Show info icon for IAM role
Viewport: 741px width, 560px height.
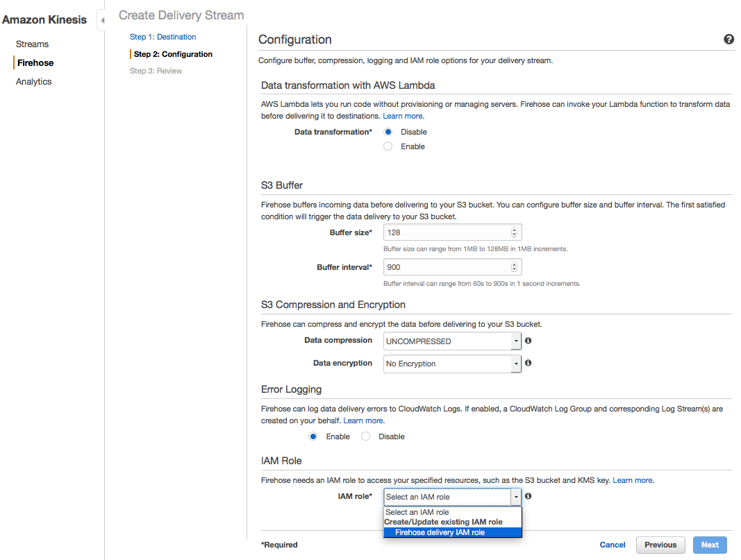tap(528, 495)
